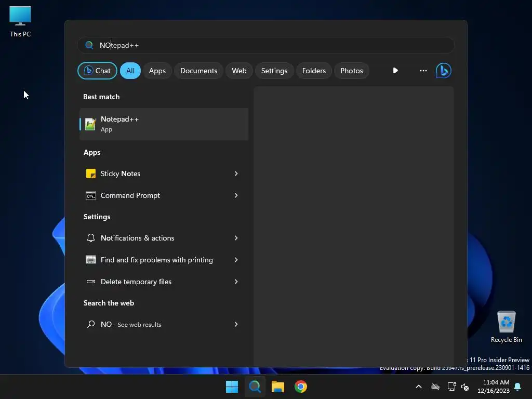The height and width of the screenshot is (399, 532).
Task: Open the Notepad++ best match result
Action: tap(164, 124)
